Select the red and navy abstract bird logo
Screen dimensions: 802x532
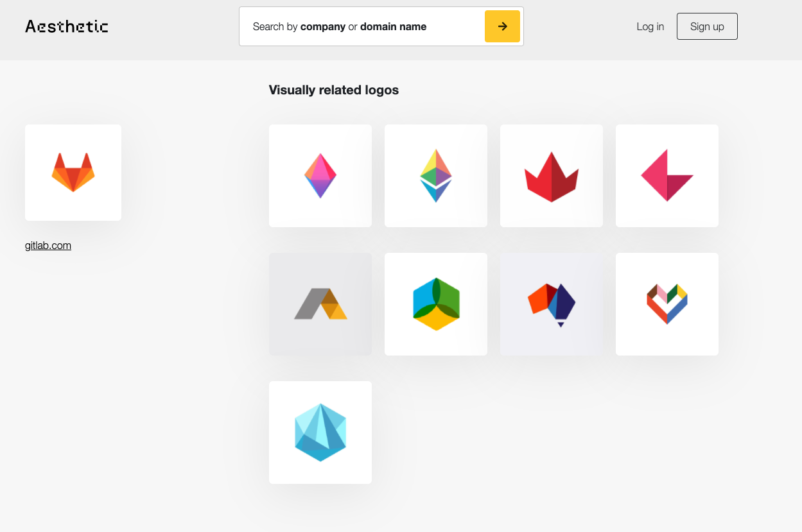(551, 304)
